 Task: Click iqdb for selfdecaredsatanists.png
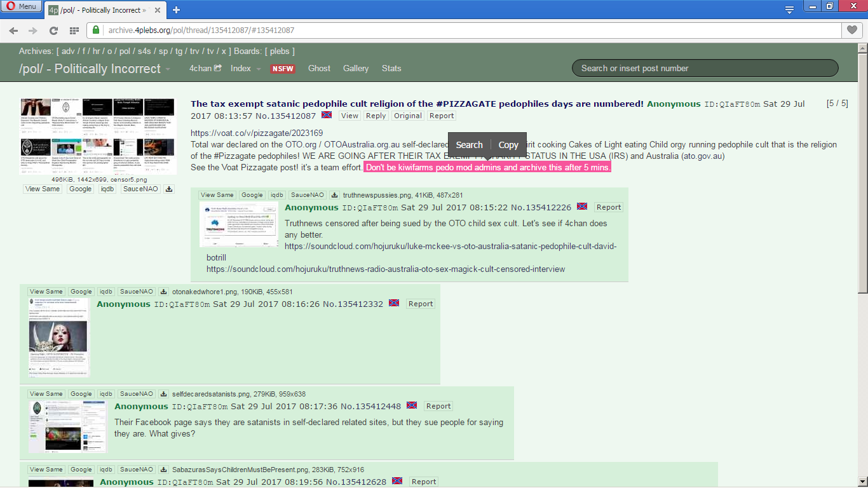[x=105, y=394]
